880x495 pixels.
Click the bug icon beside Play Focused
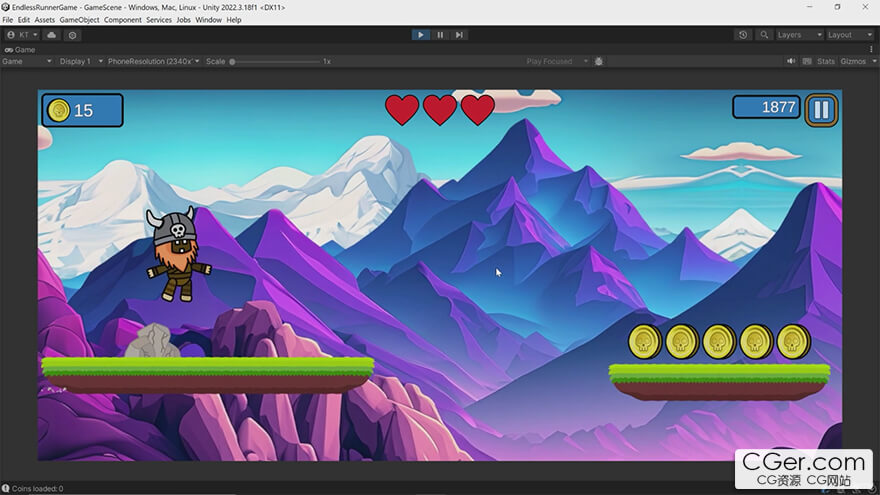599,61
